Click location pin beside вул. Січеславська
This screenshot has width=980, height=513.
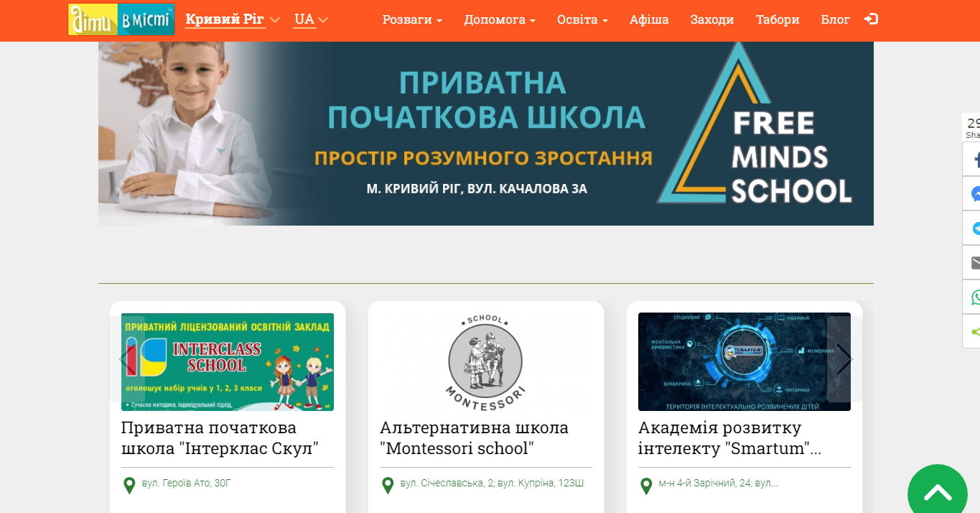tap(388, 486)
